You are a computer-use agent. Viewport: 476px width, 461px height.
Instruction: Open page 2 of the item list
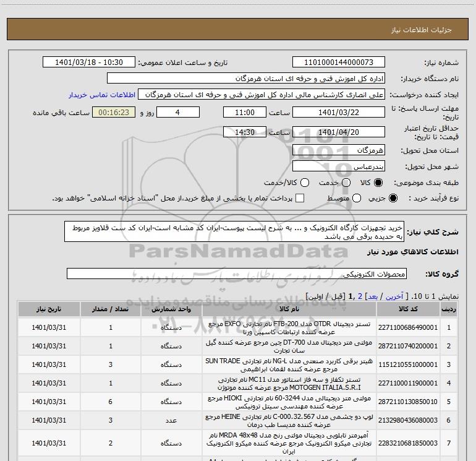click(360, 296)
